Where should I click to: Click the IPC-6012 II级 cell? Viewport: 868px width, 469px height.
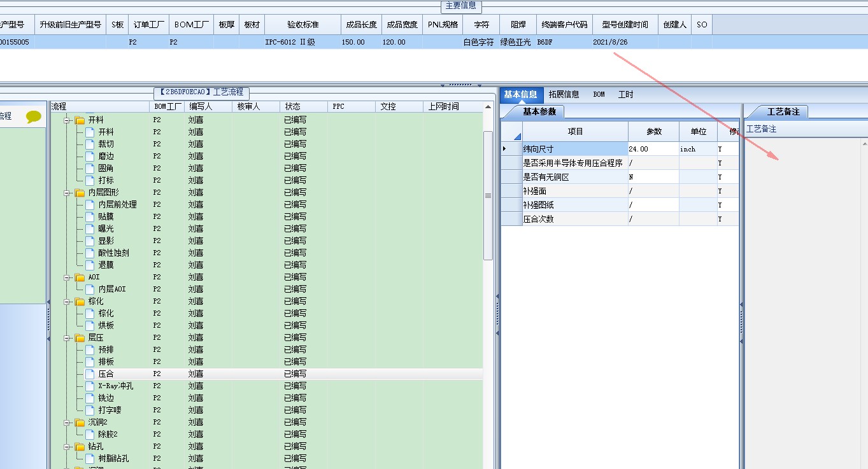click(x=302, y=42)
